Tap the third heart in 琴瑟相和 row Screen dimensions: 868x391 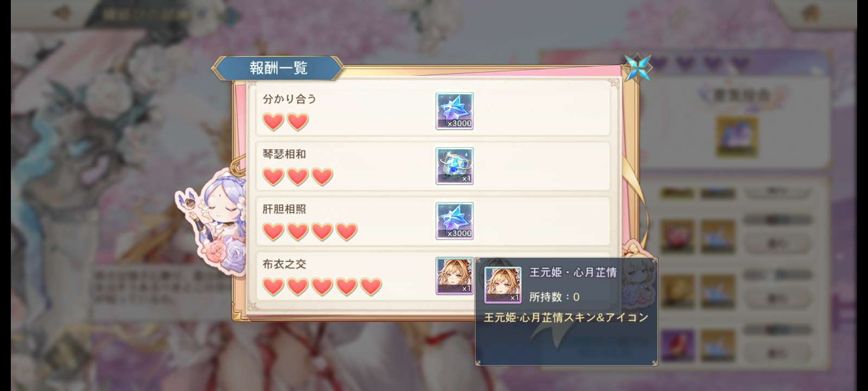pyautogui.click(x=322, y=176)
